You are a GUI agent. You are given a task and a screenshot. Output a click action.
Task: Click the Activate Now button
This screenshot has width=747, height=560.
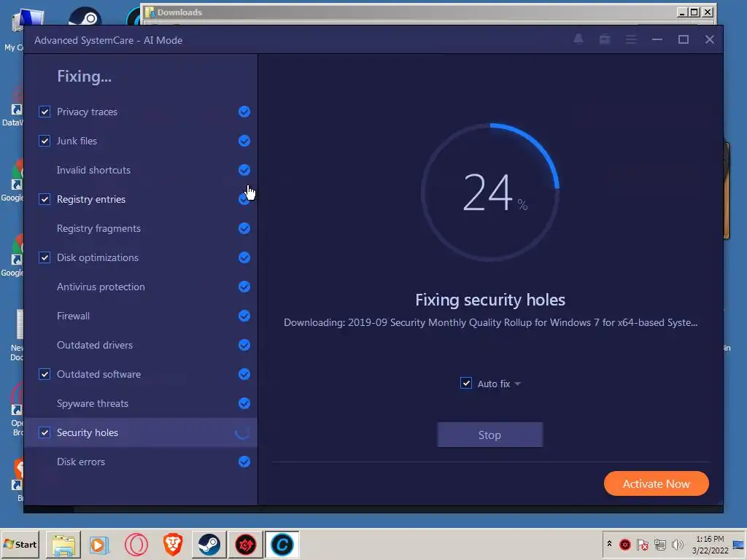point(656,484)
